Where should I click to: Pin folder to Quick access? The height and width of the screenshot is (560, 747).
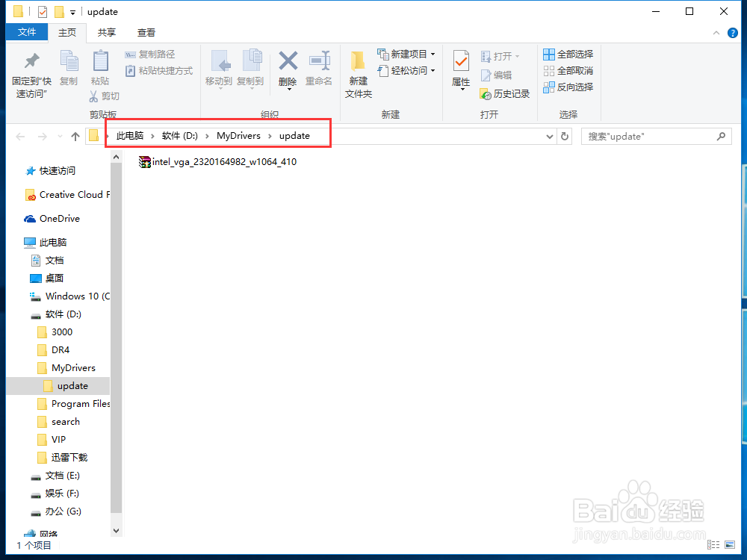tap(31, 75)
